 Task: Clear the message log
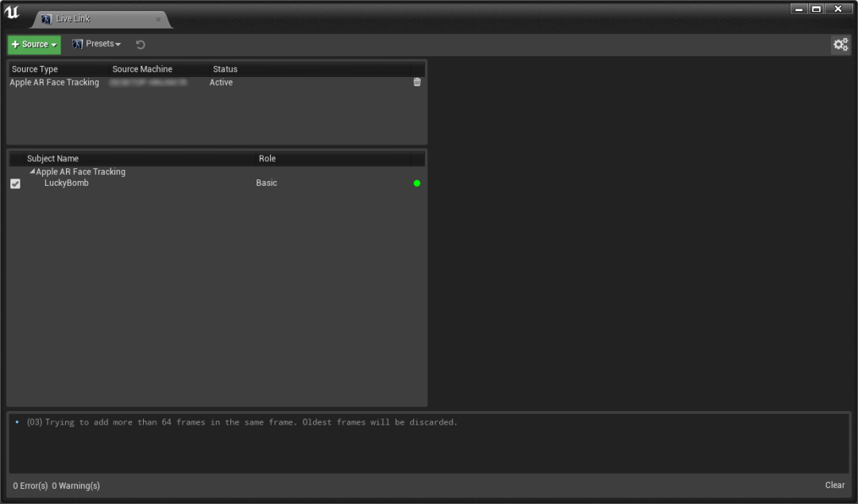(x=834, y=485)
